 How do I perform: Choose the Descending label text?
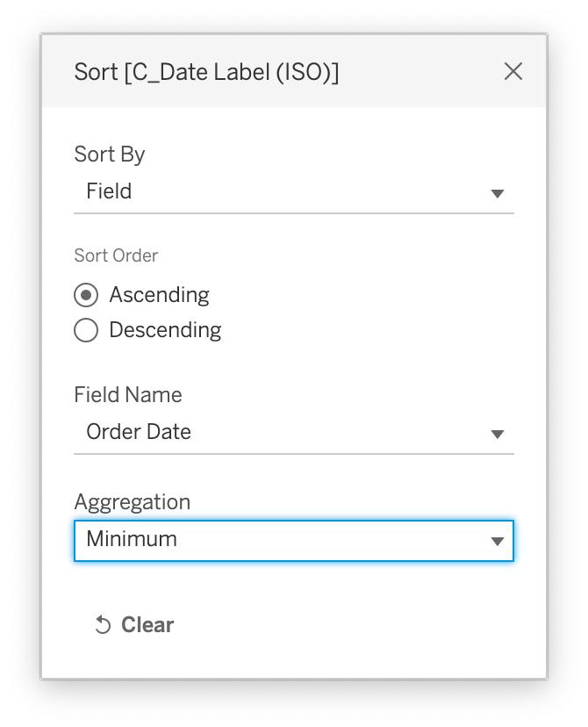point(165,330)
